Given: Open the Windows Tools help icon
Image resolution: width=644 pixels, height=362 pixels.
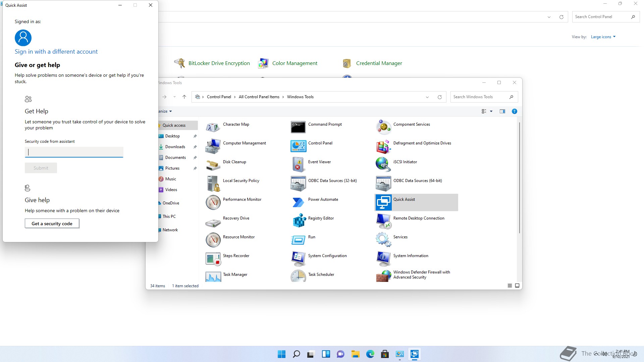Looking at the screenshot, I should (x=514, y=111).
